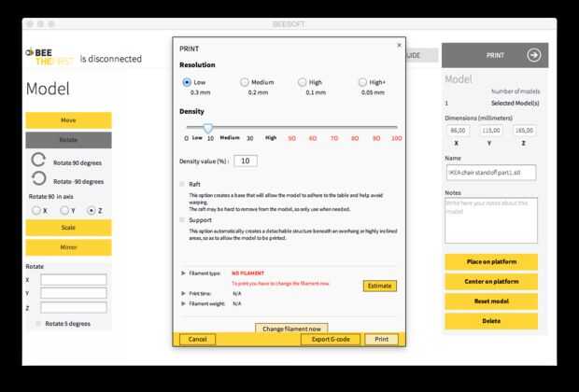Click the arrow icon on PRINT header

click(x=533, y=55)
